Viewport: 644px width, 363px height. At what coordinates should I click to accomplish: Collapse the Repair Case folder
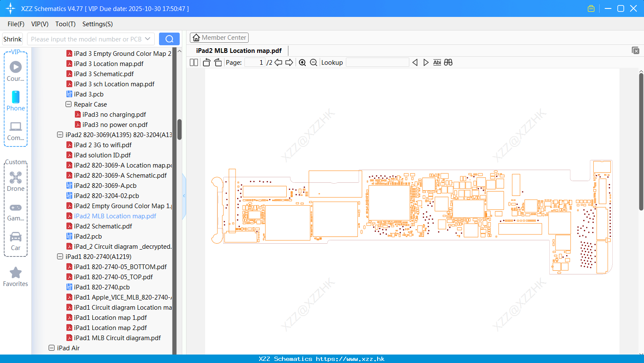(69, 104)
